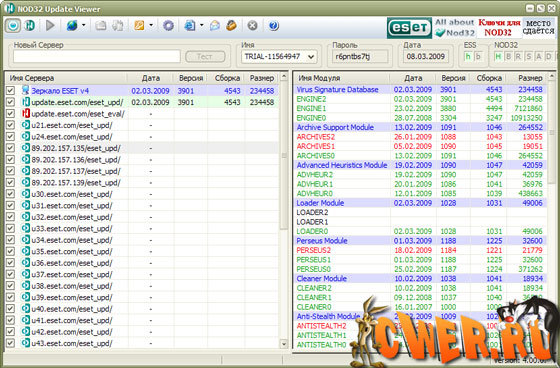Open the settings gear icon
The width and height of the screenshot is (560, 368).
pyautogui.click(x=168, y=26)
